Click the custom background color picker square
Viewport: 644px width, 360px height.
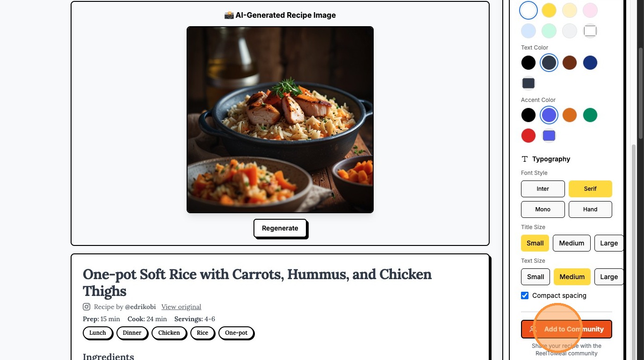click(x=590, y=31)
